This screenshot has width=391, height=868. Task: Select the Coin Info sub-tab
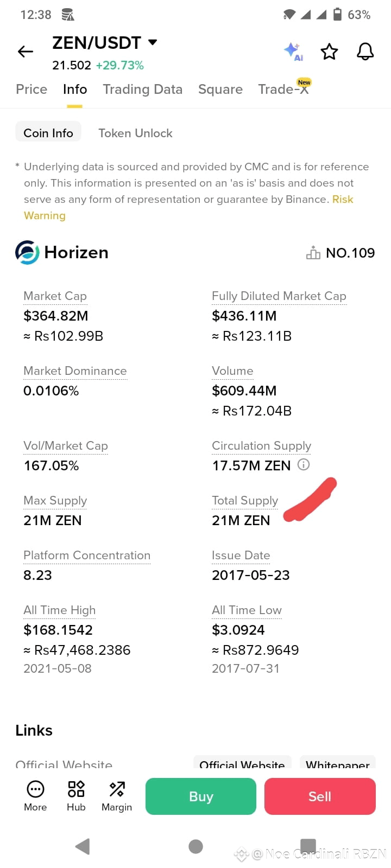(x=48, y=133)
